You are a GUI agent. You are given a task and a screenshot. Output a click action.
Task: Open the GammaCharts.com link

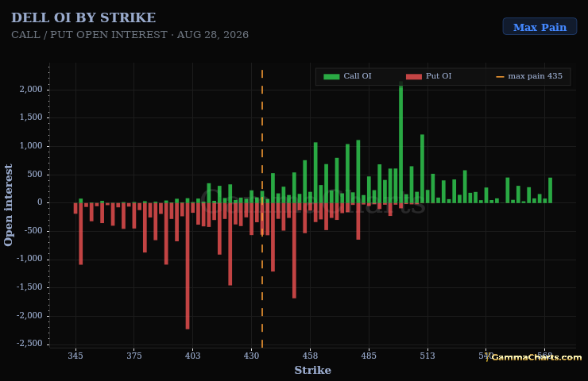536,357
